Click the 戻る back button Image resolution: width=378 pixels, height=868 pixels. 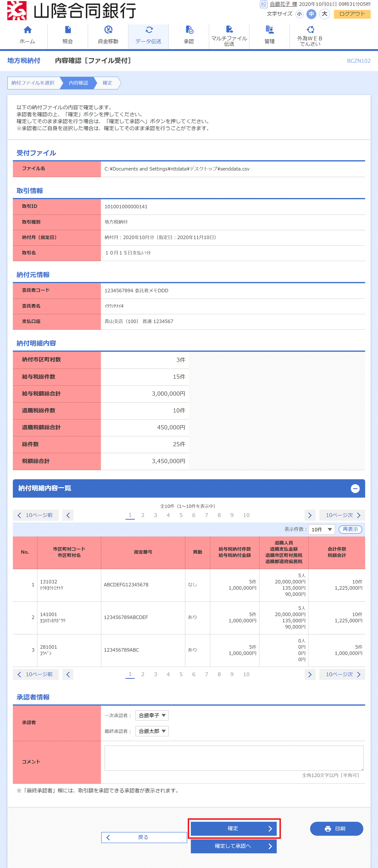tap(144, 837)
